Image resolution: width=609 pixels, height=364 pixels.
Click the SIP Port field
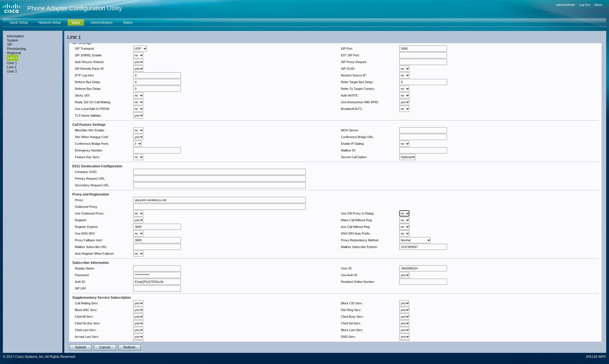[x=423, y=49]
